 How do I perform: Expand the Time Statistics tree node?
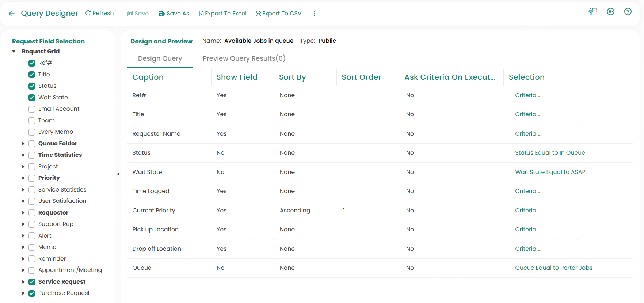[23, 155]
